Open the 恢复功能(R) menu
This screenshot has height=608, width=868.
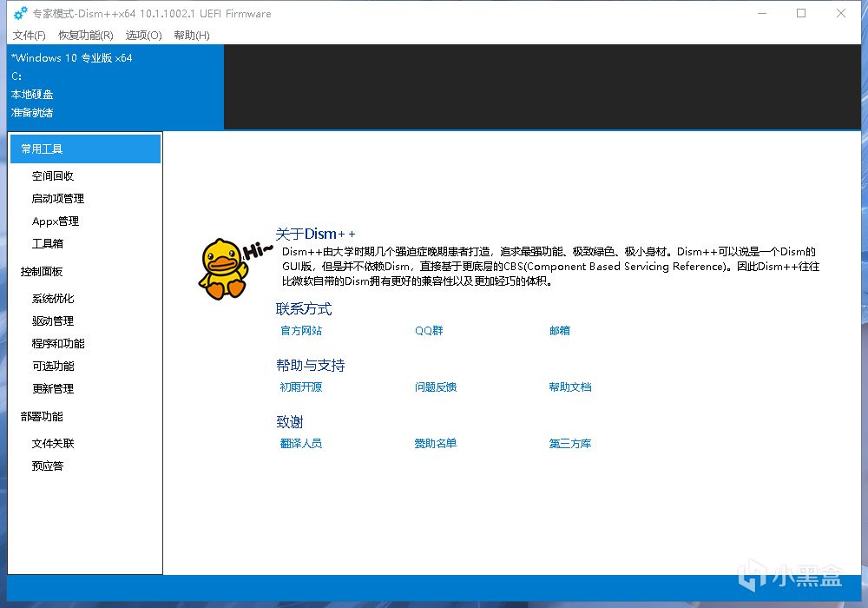pyautogui.click(x=86, y=36)
